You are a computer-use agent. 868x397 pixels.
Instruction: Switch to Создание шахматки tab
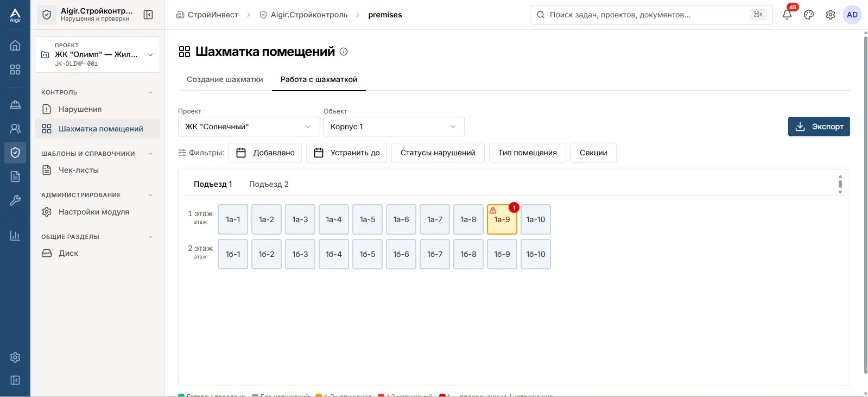tap(225, 79)
